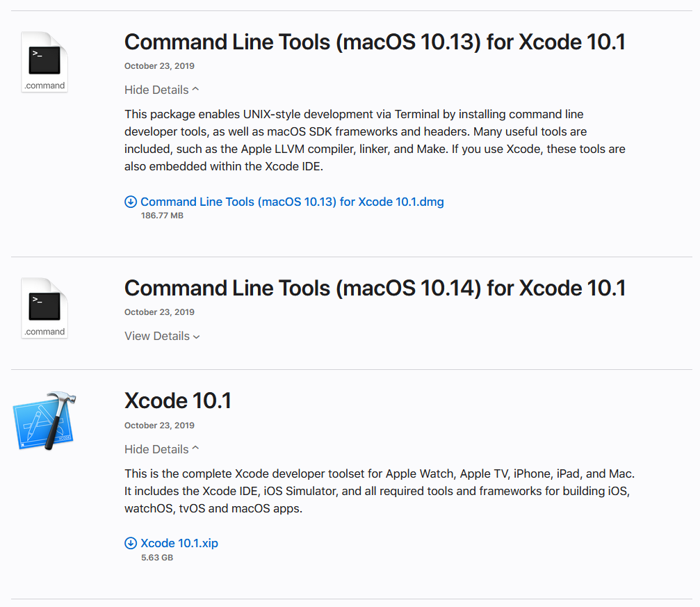The height and width of the screenshot is (607, 700).
Task: Click the Command Line Tools (macOS 10.14) heading
Action: (x=374, y=288)
